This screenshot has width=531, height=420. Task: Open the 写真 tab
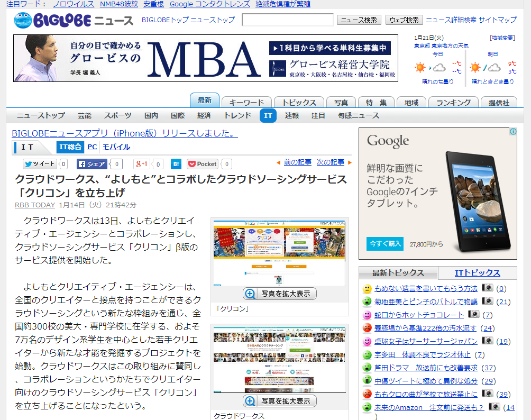341,102
